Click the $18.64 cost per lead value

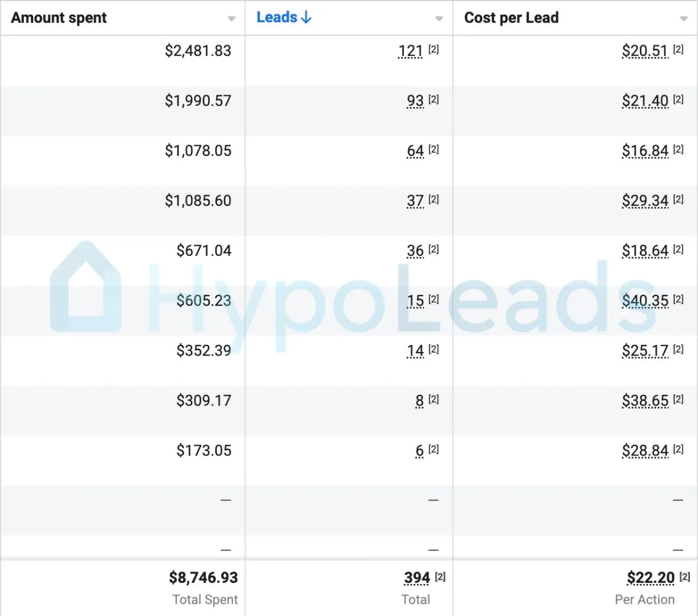[645, 251]
